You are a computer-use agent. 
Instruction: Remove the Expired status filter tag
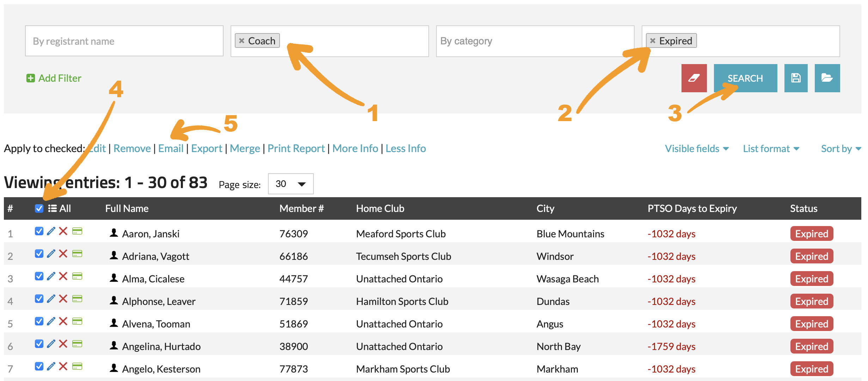(x=653, y=41)
